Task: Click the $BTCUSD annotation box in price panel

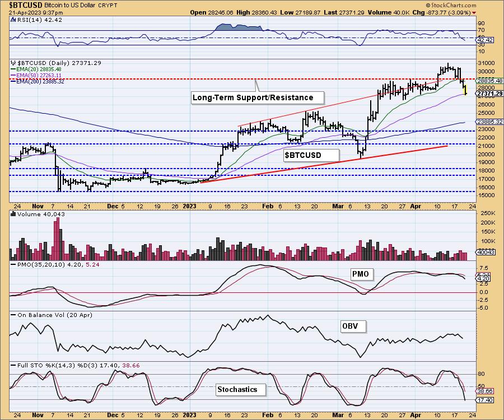Action: coord(311,155)
